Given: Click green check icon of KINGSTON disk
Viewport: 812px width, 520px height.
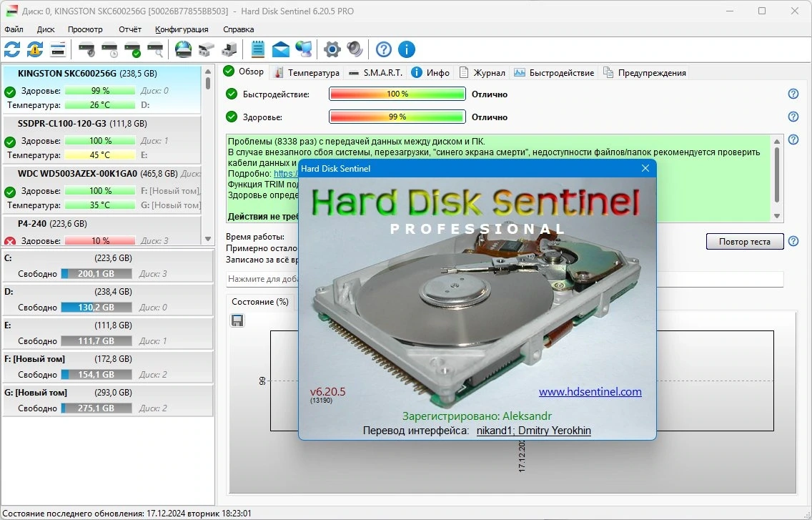Looking at the screenshot, I should pos(10,92).
